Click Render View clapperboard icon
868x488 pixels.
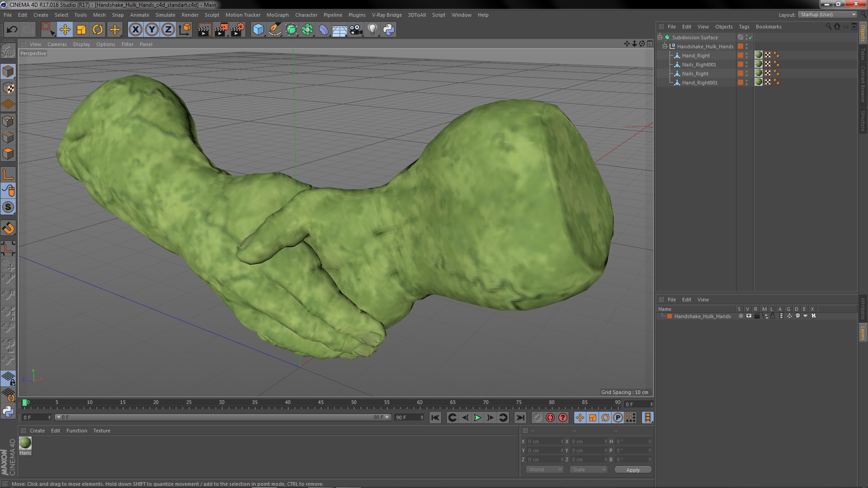pyautogui.click(x=204, y=30)
